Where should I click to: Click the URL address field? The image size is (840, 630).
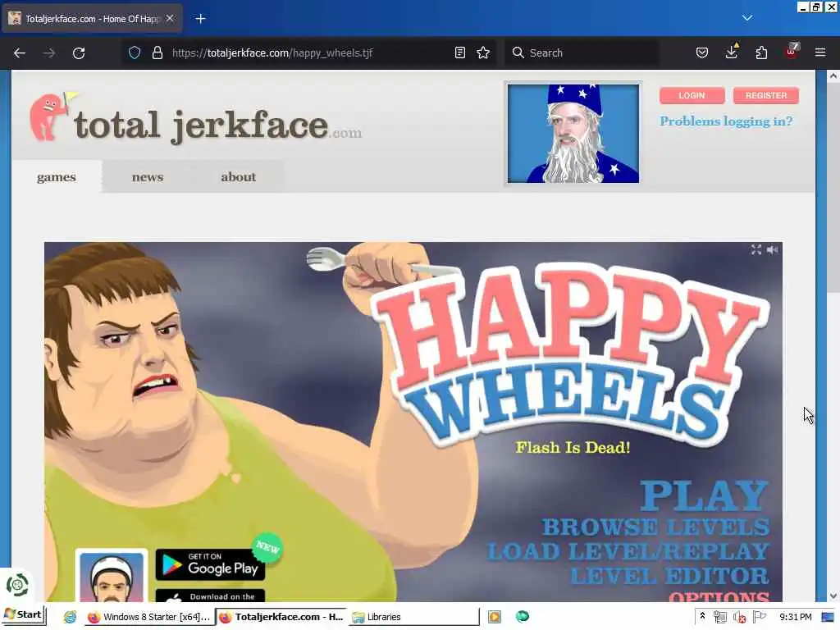pyautogui.click(x=308, y=52)
